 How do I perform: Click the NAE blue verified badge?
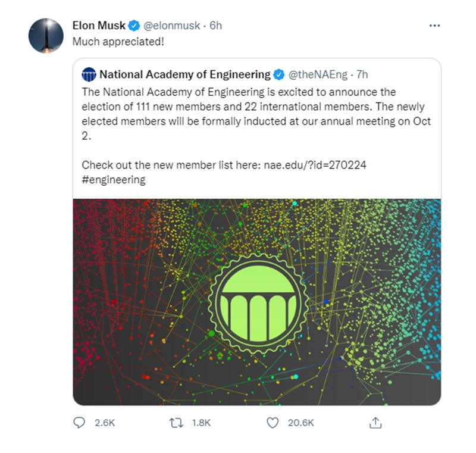pos(278,75)
